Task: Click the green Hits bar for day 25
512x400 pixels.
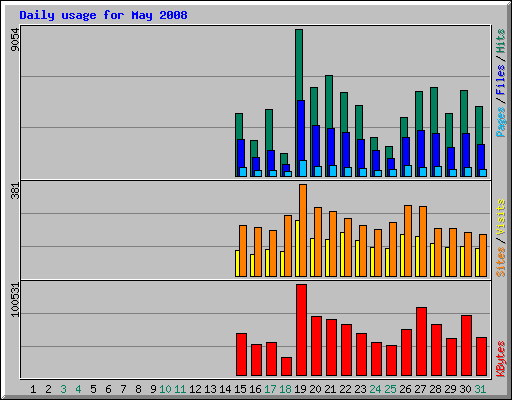Action: [x=389, y=152]
